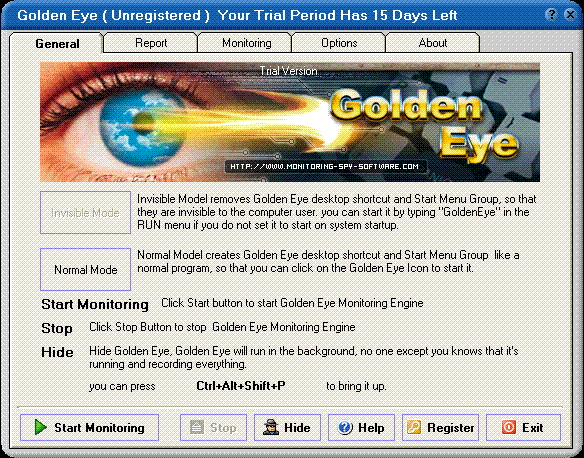
Task: Close the Golden Eye window
Action: 570,15
